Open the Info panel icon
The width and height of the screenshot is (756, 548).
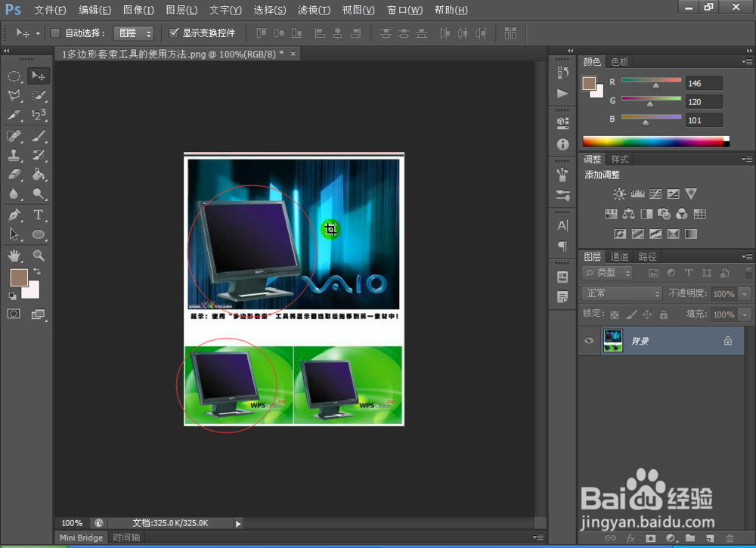click(x=562, y=144)
